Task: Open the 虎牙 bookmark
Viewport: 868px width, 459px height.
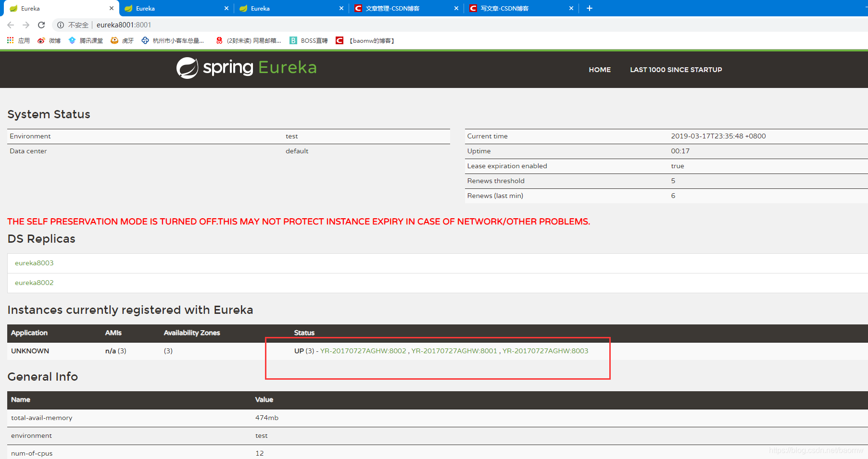Action: pos(122,40)
